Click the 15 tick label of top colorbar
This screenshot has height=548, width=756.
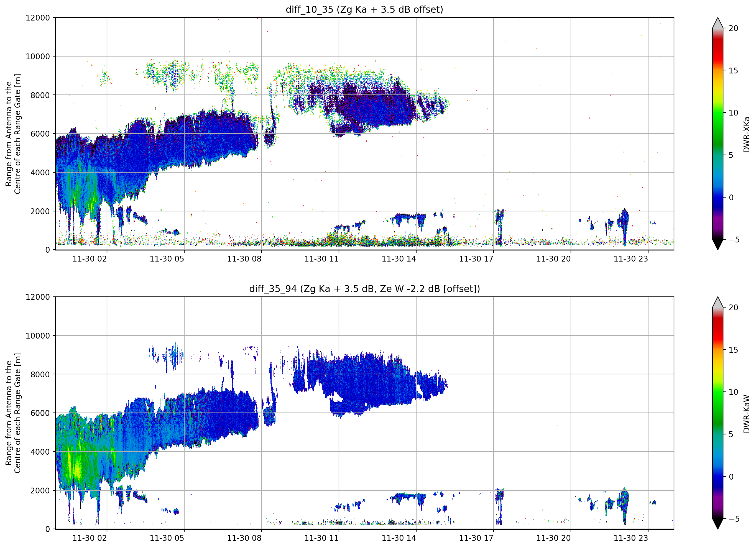(733, 71)
